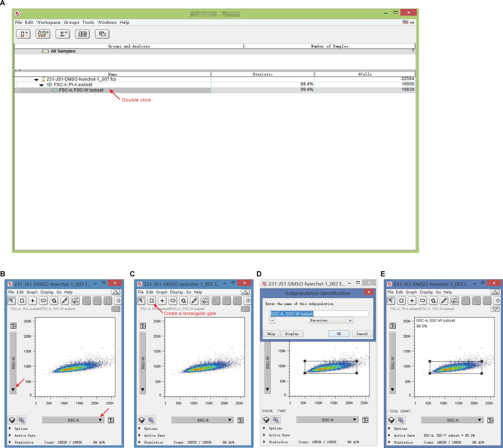The height and width of the screenshot is (448, 503).
Task: Expand Active Gate showing SSC-A, SSC-W subset = 98.5%
Action: click(389, 435)
